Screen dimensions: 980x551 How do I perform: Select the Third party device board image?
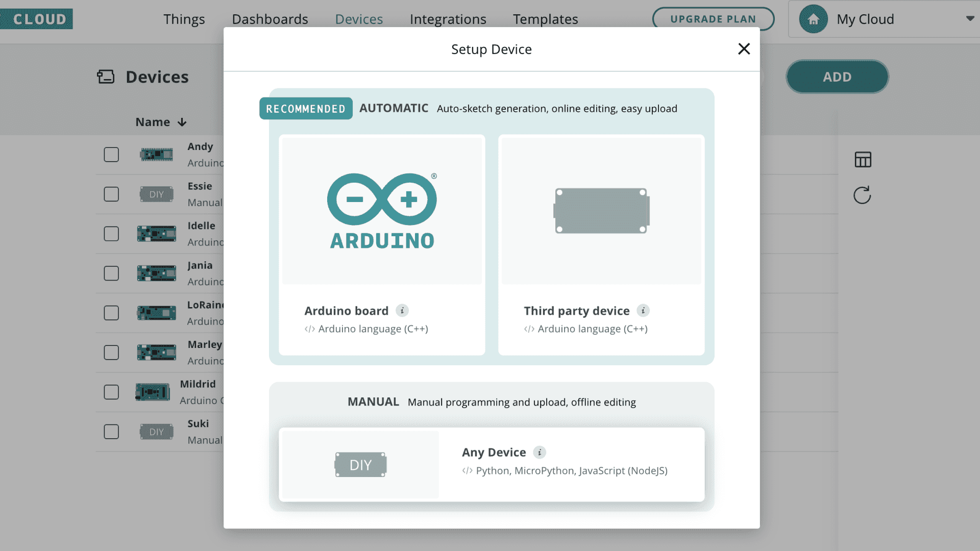point(601,211)
